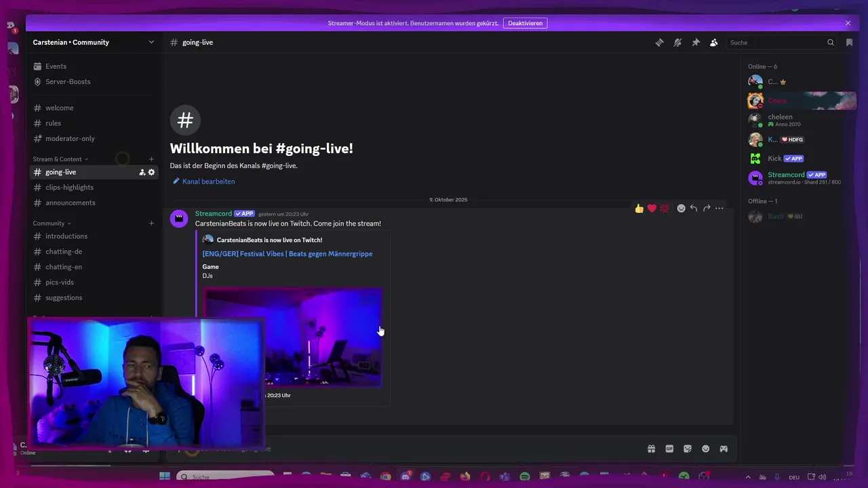Close the Streamer-Modus banner
The height and width of the screenshot is (488, 868).
[x=848, y=23]
